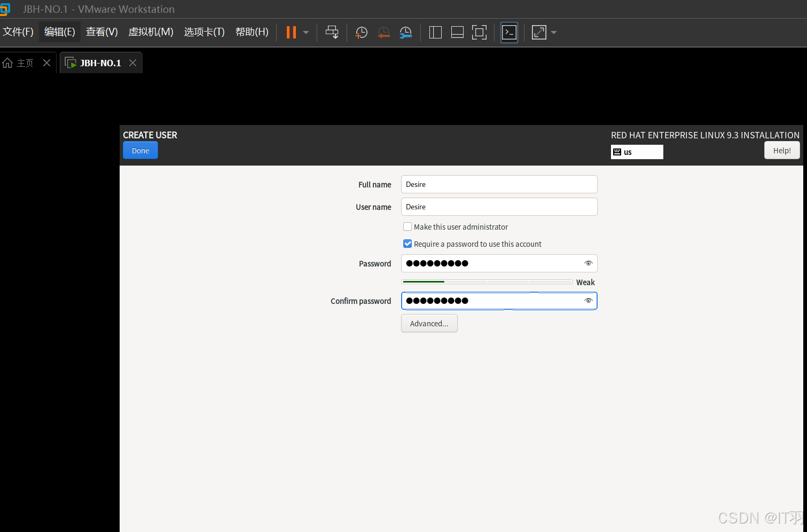This screenshot has width=807, height=532.
Task: Expand the stretch display dropdown arrow
Action: [x=553, y=33]
